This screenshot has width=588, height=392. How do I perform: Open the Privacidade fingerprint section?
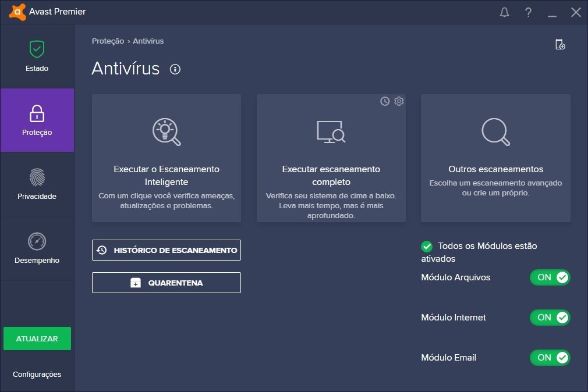tap(37, 184)
